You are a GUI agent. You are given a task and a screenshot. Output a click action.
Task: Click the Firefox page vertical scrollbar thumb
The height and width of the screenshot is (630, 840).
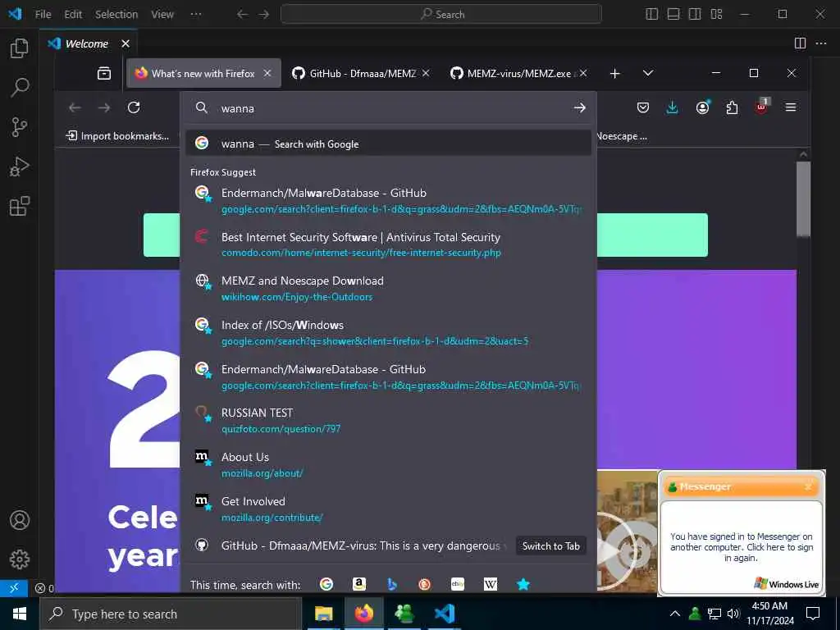click(x=803, y=199)
